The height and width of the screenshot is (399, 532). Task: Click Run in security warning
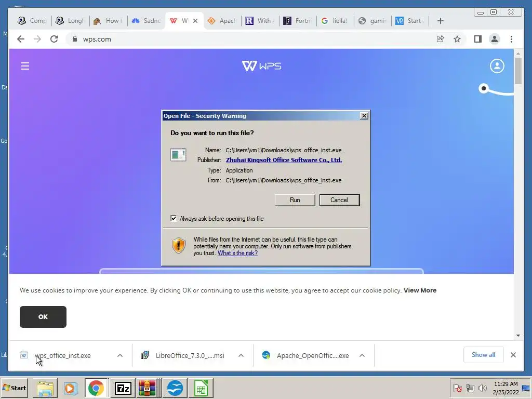coord(295,200)
